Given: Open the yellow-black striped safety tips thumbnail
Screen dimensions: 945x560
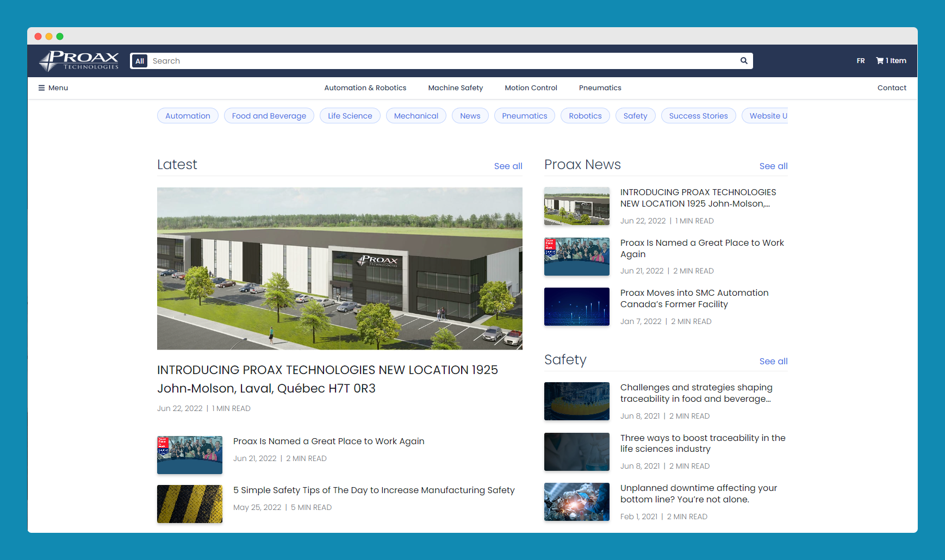Looking at the screenshot, I should (190, 504).
